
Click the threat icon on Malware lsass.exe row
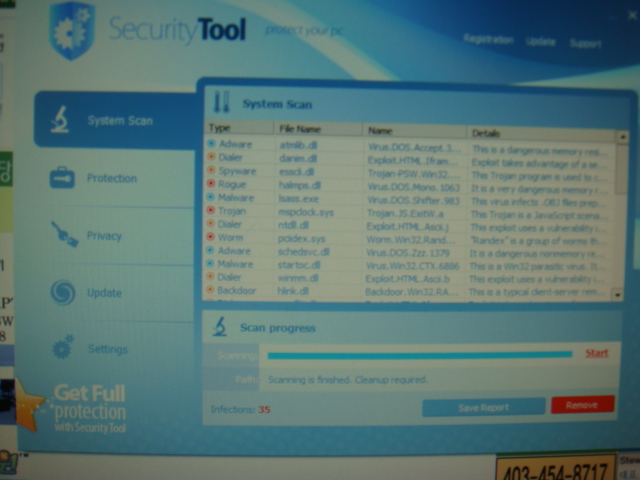click(x=211, y=197)
